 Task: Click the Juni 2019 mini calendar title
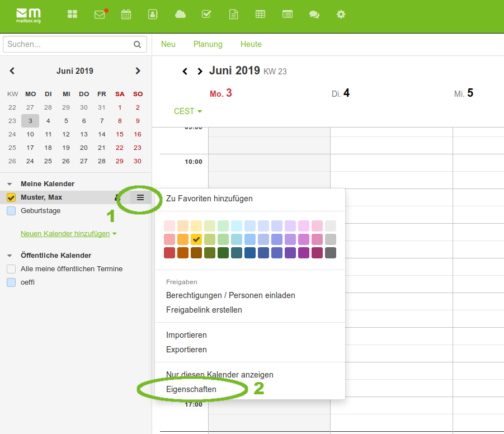(75, 71)
